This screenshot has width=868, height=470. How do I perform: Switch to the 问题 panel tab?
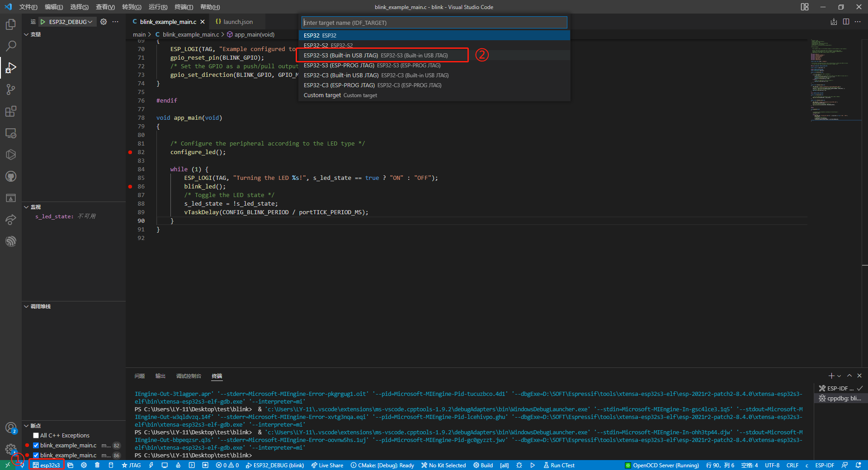pos(140,376)
